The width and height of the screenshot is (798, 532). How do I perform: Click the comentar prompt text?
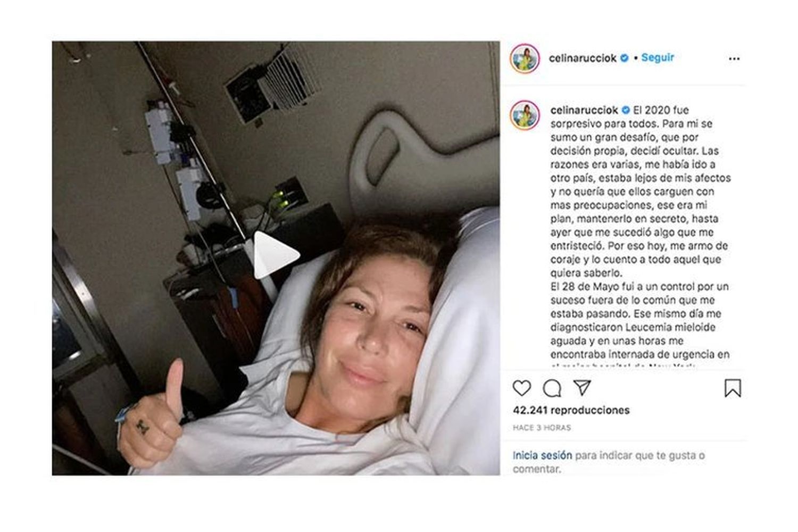coord(536,469)
